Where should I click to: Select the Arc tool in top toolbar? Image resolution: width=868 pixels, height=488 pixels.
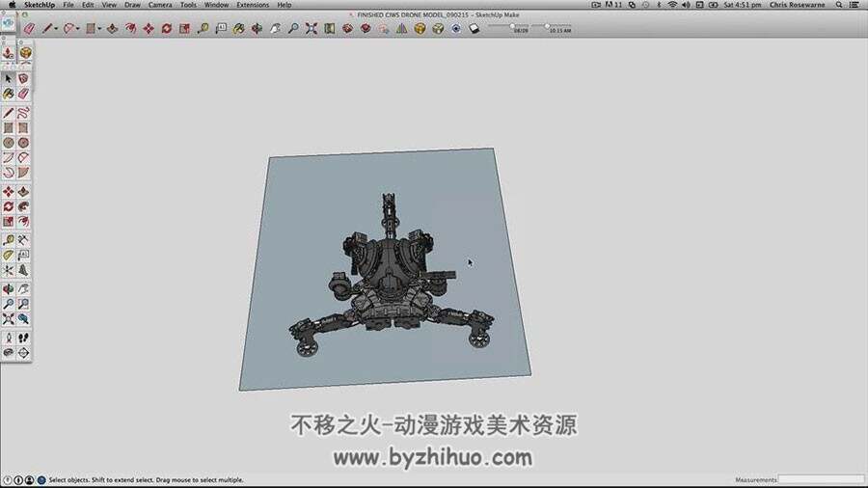tap(68, 28)
